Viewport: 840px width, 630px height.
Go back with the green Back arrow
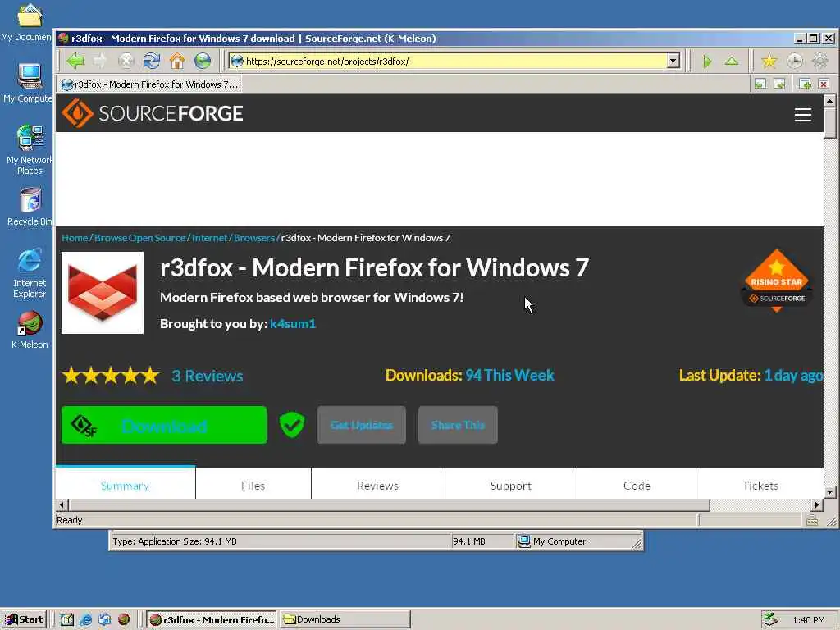[75, 61]
